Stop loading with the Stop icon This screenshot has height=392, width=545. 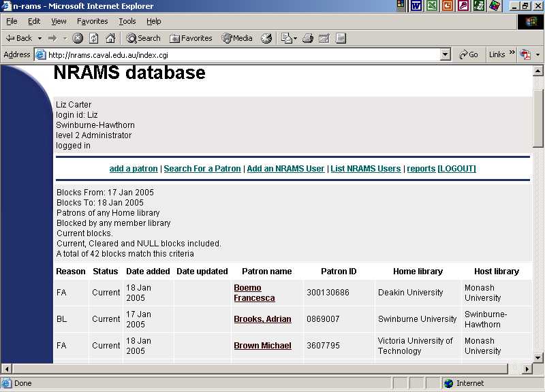78,38
